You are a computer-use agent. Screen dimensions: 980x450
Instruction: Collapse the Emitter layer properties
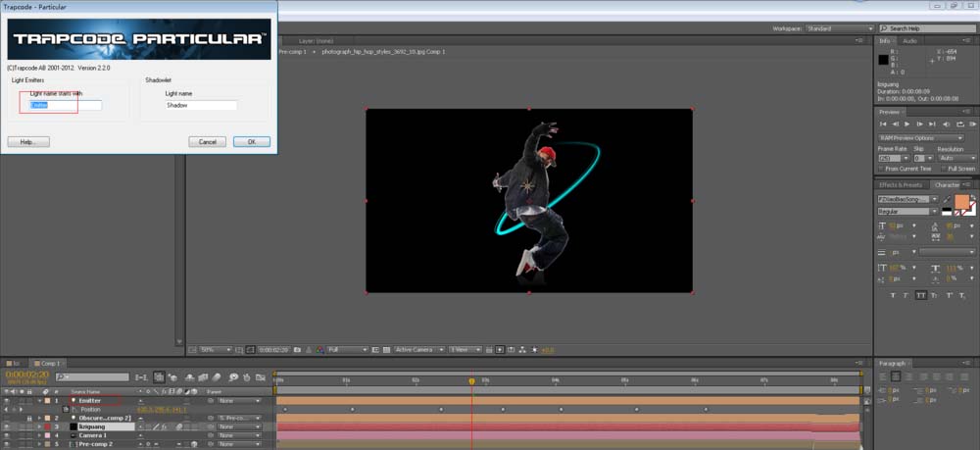coord(40,401)
